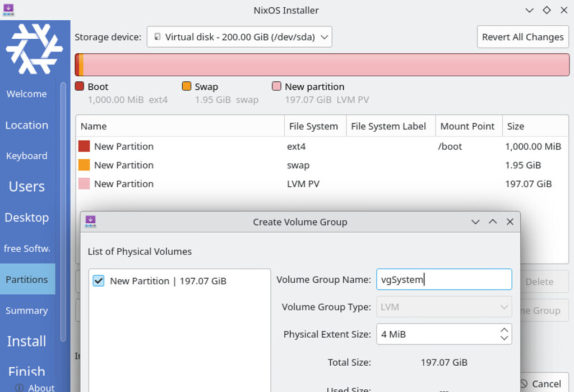The image size is (574, 392).
Task: Click the partially hidden Volume Group button
Action: tap(544, 310)
